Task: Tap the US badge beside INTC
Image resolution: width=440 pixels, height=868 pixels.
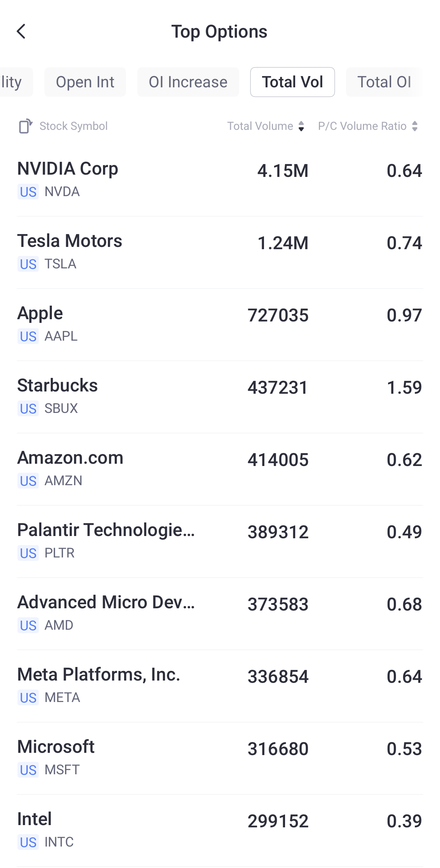Action: pos(28,842)
